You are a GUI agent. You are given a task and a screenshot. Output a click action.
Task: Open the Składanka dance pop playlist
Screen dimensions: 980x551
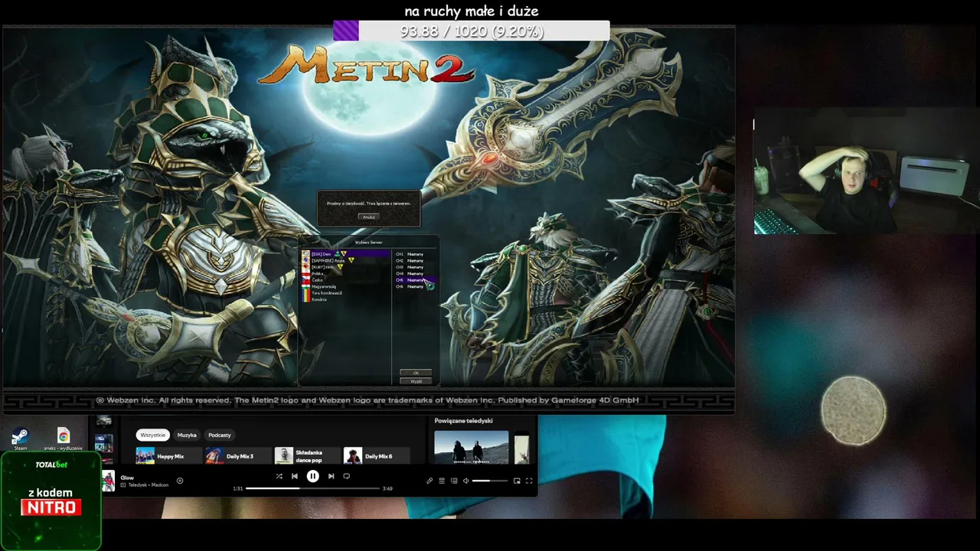click(308, 456)
